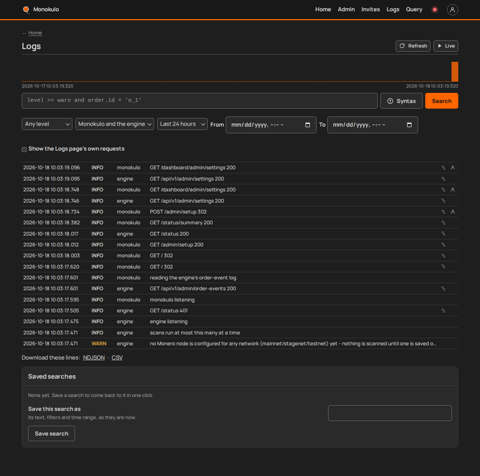This screenshot has width=480, height=476.
Task: Focus the log query search field
Action: coord(200,101)
